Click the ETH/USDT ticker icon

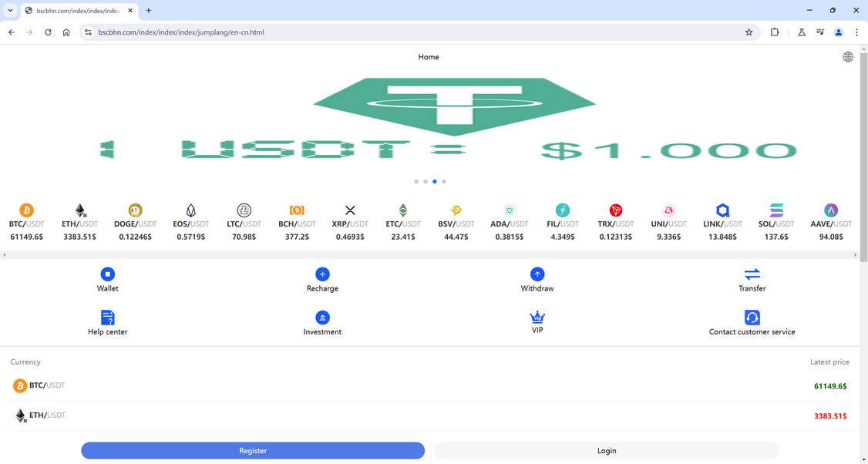pyautogui.click(x=79, y=209)
